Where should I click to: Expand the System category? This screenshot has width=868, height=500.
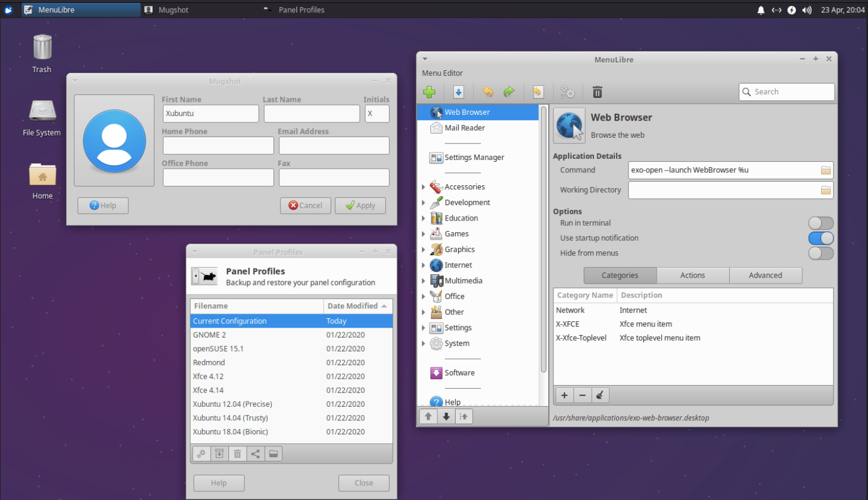point(423,343)
